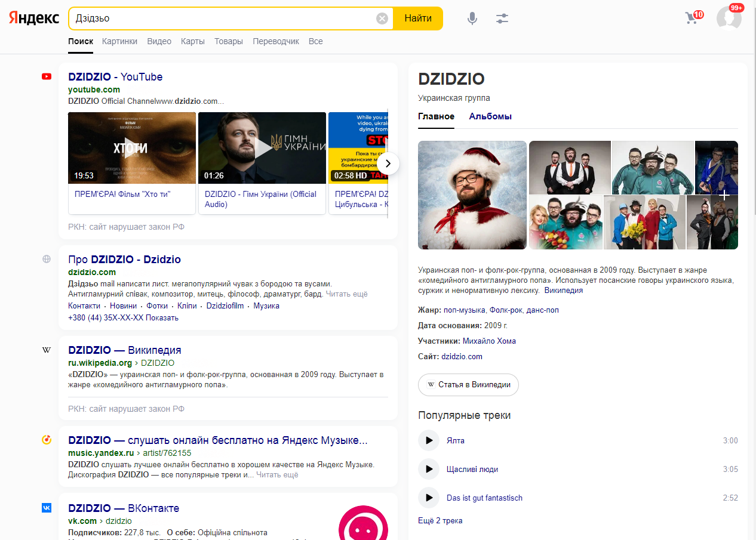Play the track Щасливі люди
Image resolution: width=756 pixels, height=540 pixels.
pyautogui.click(x=429, y=469)
